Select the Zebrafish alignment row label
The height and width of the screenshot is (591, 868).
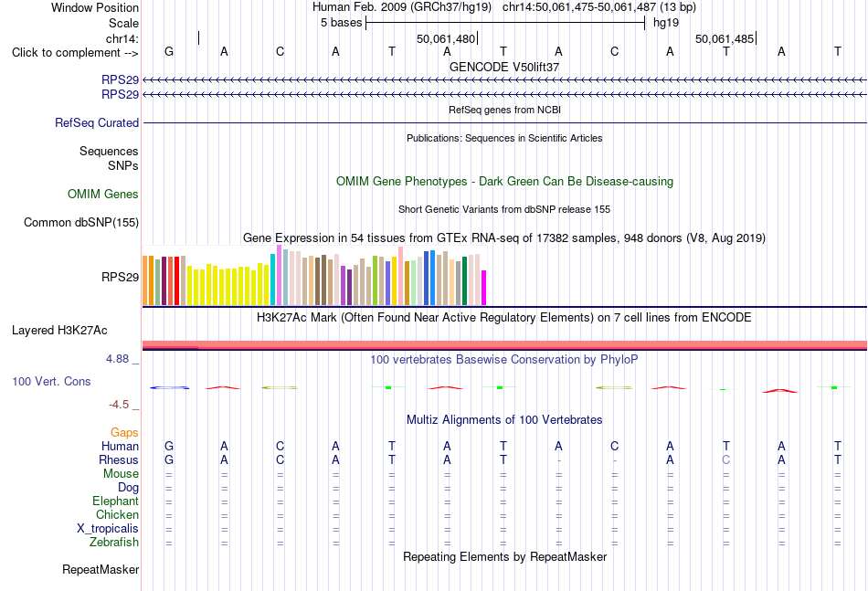click(114, 543)
